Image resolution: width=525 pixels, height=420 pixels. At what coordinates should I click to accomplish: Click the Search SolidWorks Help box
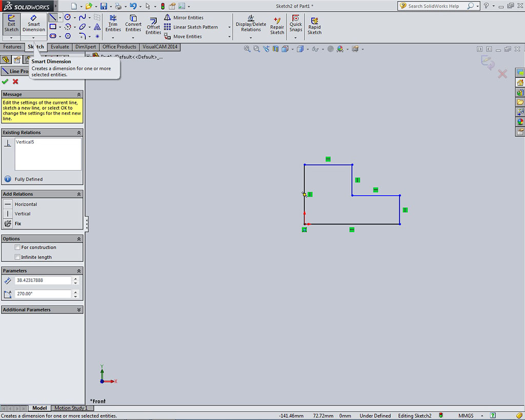[x=436, y=6]
